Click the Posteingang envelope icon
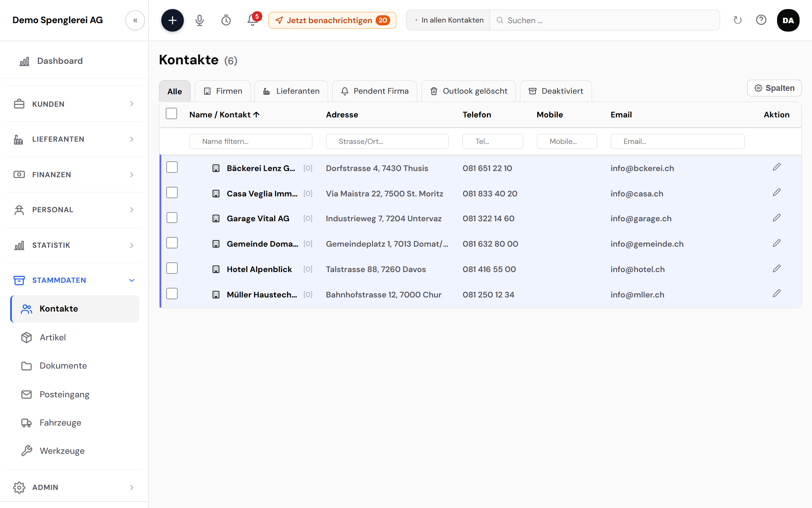Viewport: 812px width, 508px height. point(27,395)
